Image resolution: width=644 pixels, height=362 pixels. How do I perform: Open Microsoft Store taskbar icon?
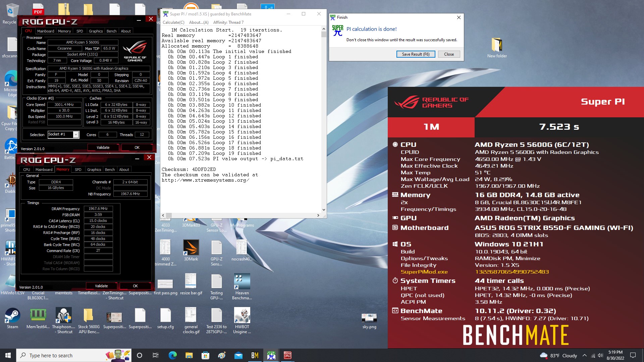[x=205, y=355]
